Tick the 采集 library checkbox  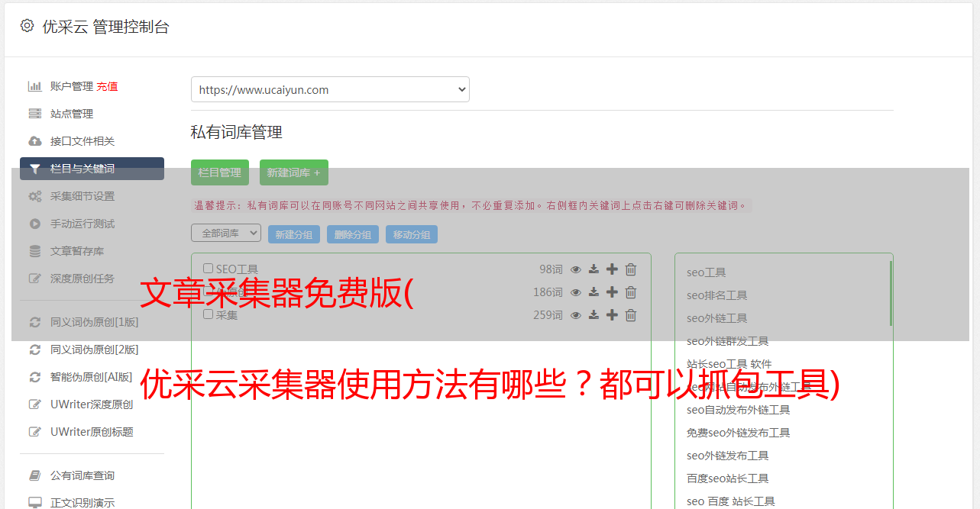(208, 314)
